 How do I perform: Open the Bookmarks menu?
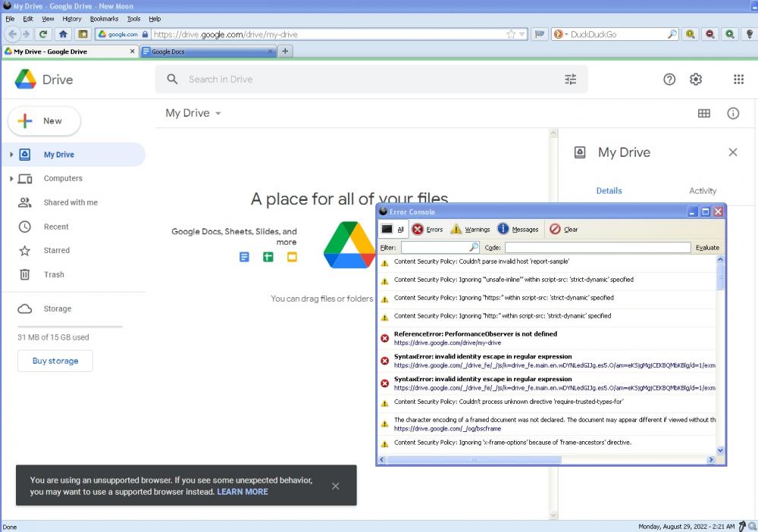coord(104,18)
